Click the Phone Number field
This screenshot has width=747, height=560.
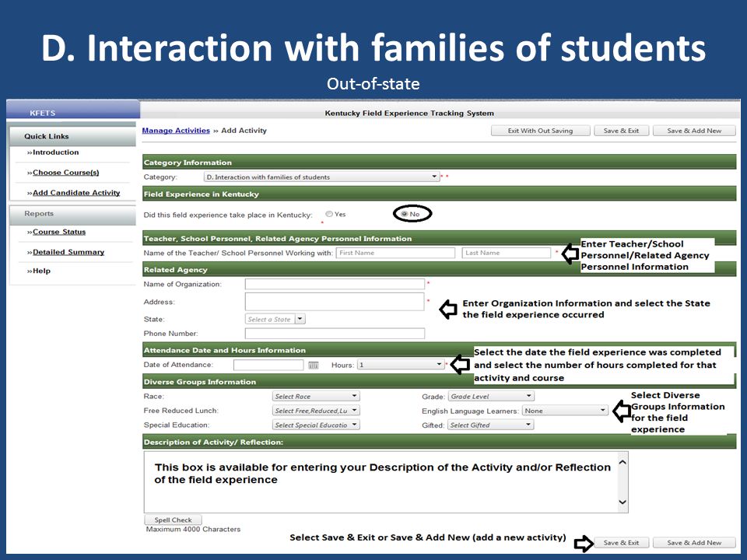(x=335, y=334)
